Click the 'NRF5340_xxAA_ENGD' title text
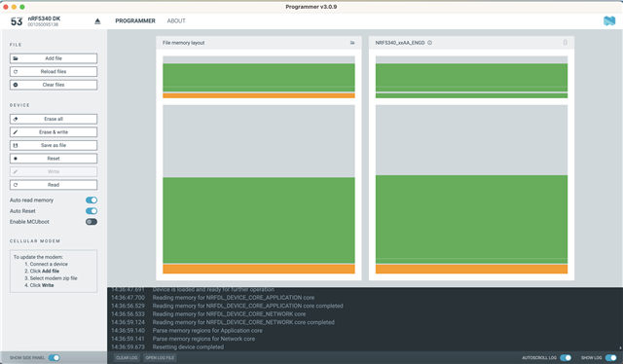Viewport: 623px width, 364px height. click(x=400, y=43)
